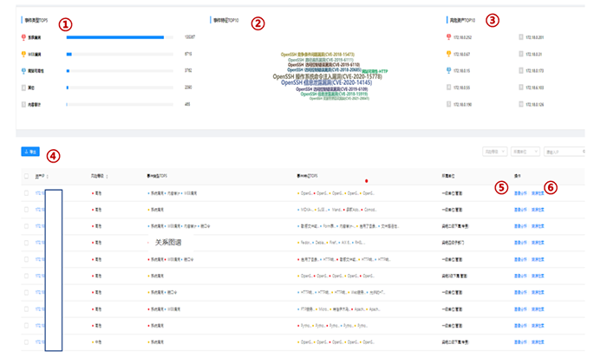Open the left action link in the Fedor row

[520, 243]
